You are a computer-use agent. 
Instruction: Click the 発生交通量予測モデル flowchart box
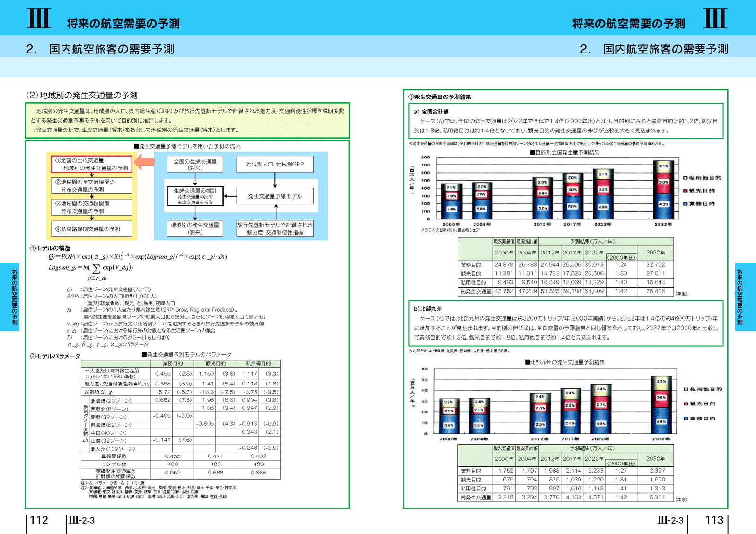tap(275, 196)
